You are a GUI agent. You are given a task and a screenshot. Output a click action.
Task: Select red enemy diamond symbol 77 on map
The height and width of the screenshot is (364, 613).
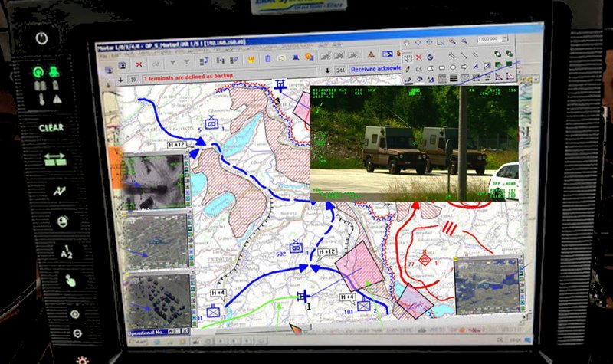(x=425, y=259)
